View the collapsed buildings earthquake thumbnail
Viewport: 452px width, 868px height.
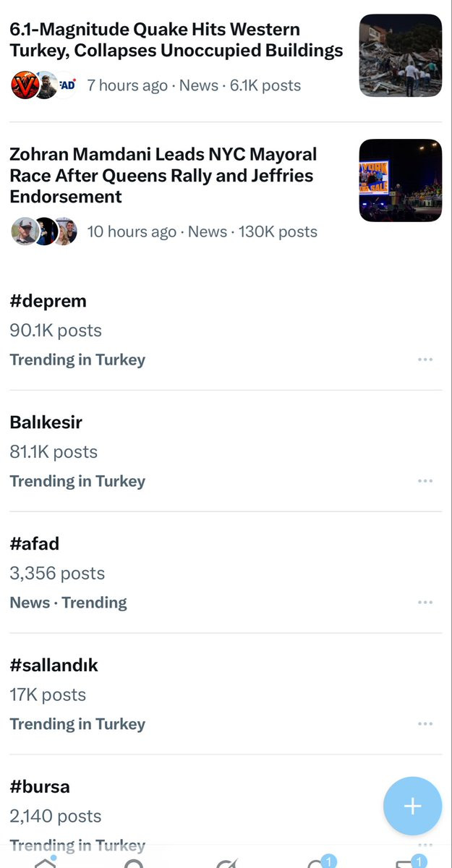pyautogui.click(x=401, y=55)
